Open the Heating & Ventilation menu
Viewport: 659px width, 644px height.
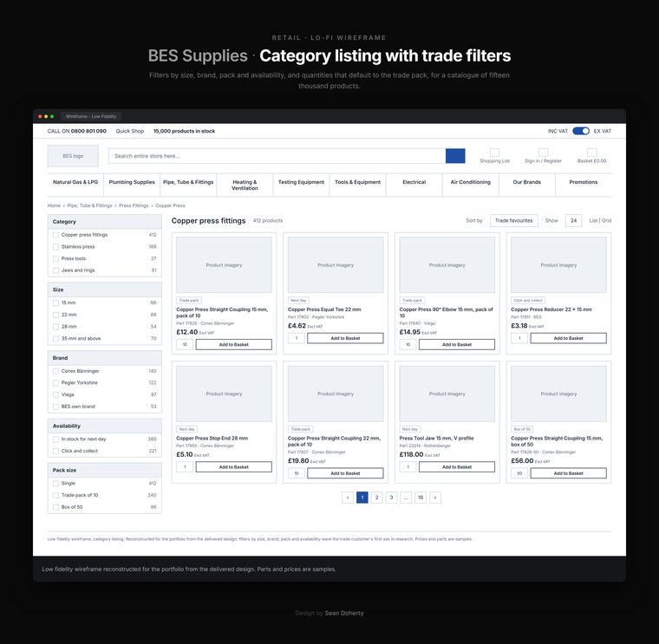coord(245,185)
